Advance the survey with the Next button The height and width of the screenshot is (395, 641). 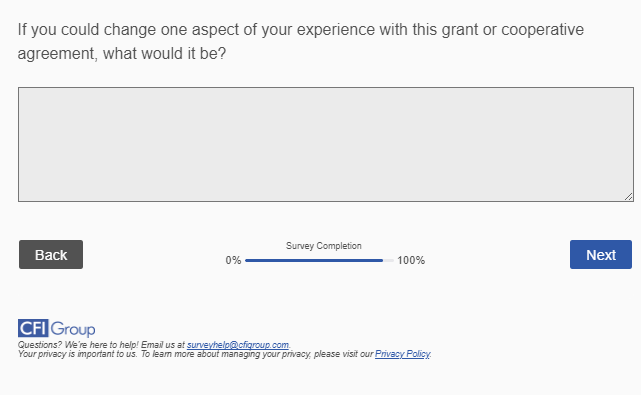(601, 254)
